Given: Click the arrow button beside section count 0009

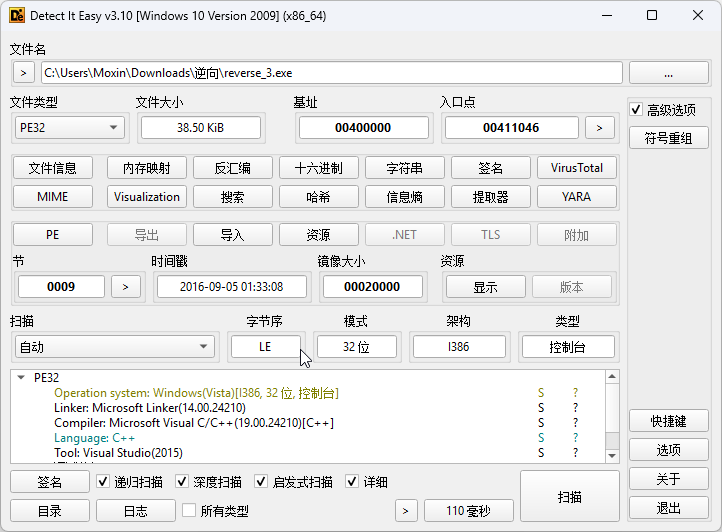Looking at the screenshot, I should coord(125,287).
